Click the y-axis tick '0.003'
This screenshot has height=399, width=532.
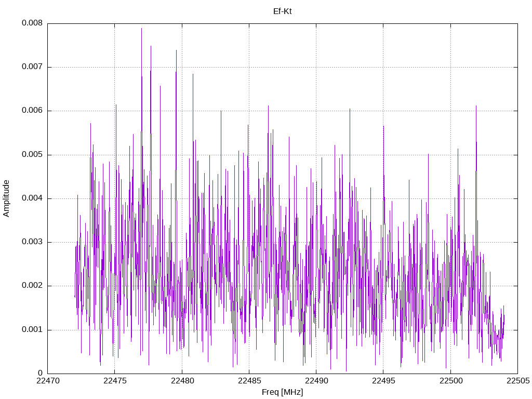point(32,242)
